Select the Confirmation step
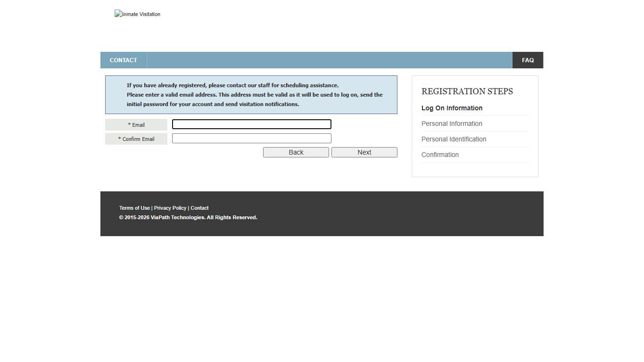644x362 pixels. click(x=440, y=155)
